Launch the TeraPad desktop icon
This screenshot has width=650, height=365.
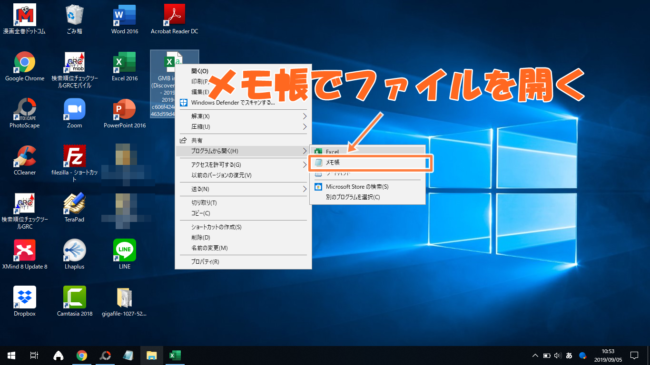(74, 207)
